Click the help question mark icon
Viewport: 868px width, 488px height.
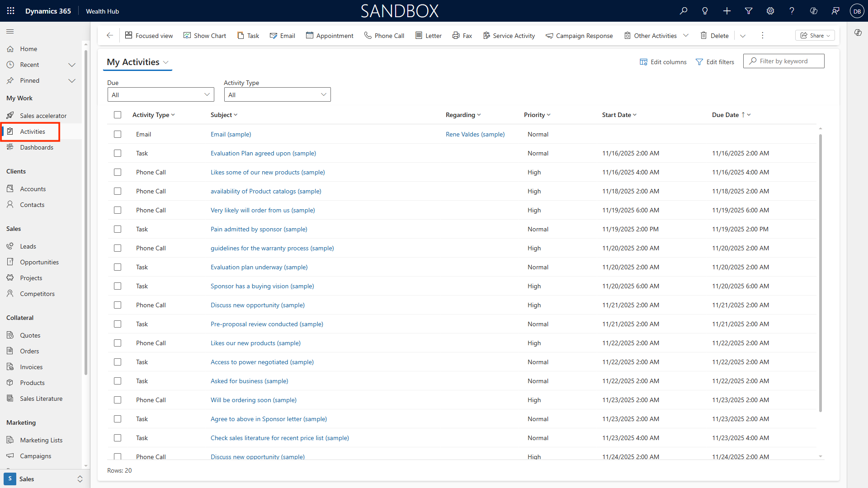pyautogui.click(x=792, y=11)
